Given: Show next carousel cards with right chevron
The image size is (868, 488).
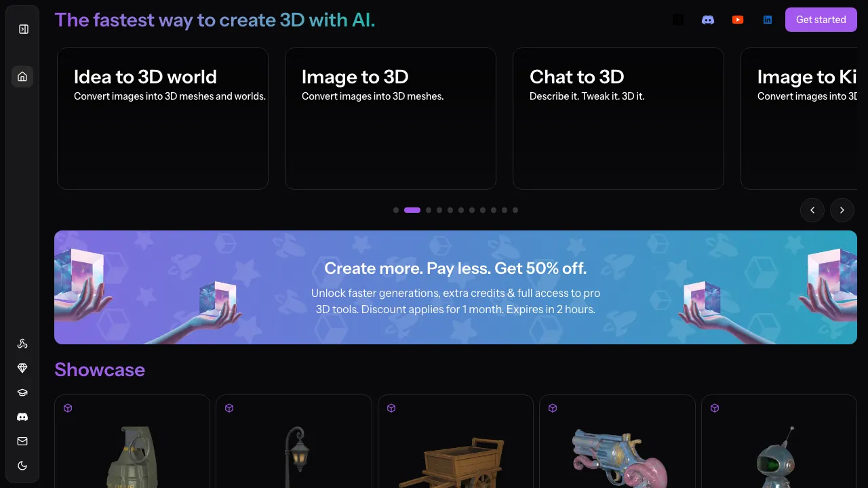Looking at the screenshot, I should point(842,210).
